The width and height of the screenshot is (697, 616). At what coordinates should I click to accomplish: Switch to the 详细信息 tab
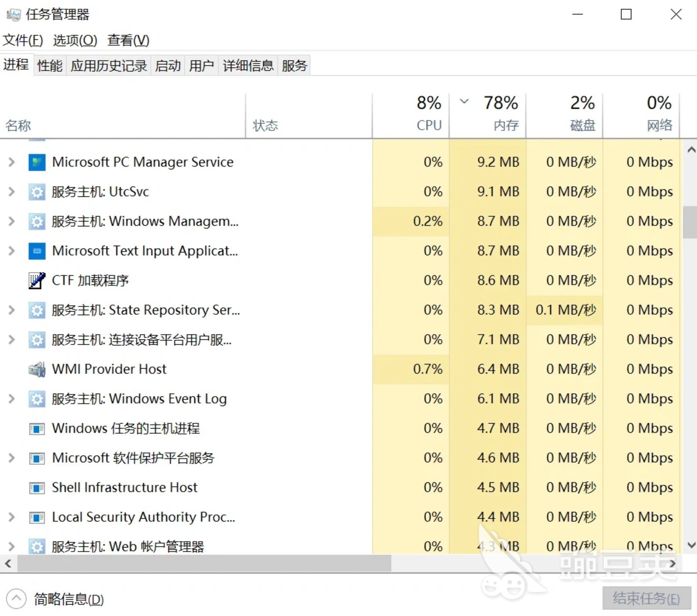248,65
